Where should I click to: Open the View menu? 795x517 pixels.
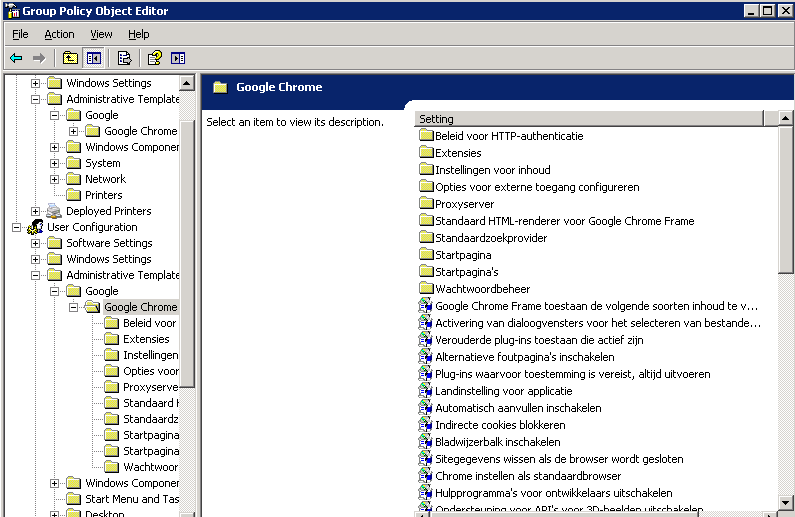(101, 34)
